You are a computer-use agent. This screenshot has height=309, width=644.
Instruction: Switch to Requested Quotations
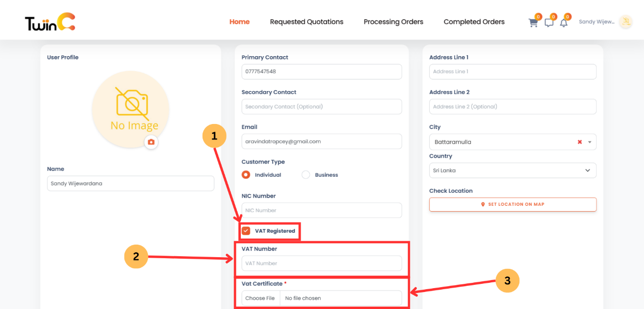click(306, 21)
